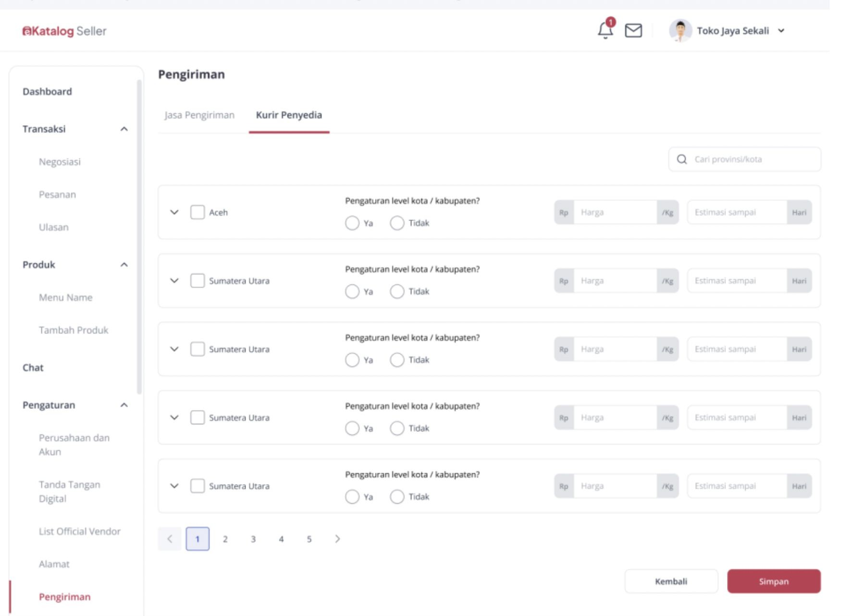Screen dimensions: 852x616
Task: Click the eKatalog Seller logo
Action: [x=64, y=31]
